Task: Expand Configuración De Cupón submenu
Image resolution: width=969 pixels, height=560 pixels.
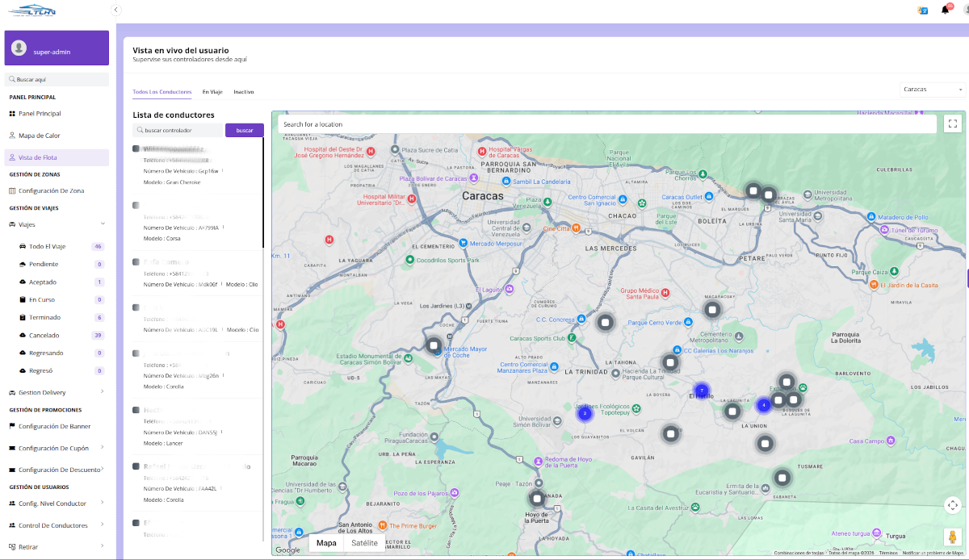Action: pos(57,448)
